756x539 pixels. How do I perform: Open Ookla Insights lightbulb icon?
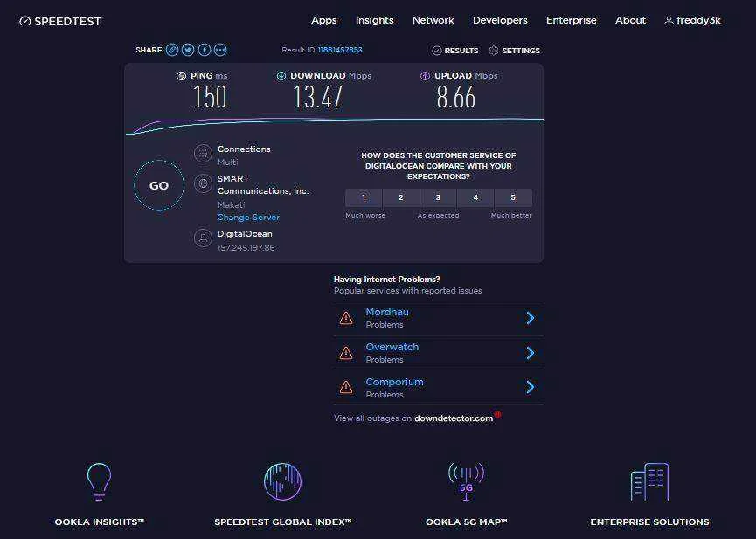pos(99,481)
